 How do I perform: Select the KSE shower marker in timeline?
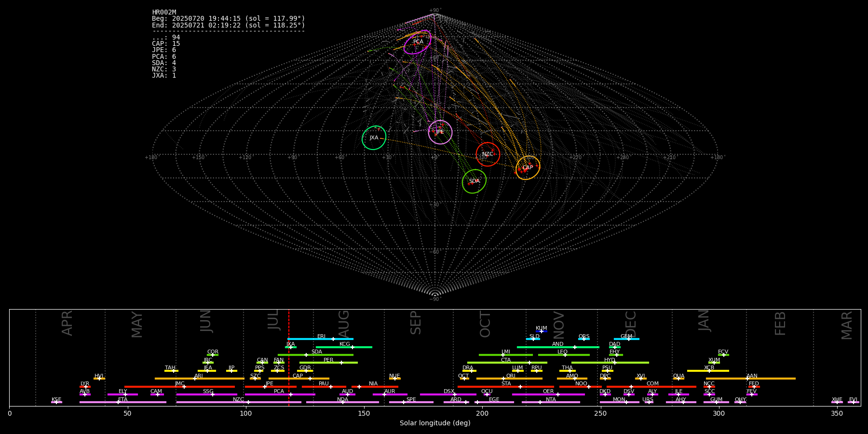(56, 402)
